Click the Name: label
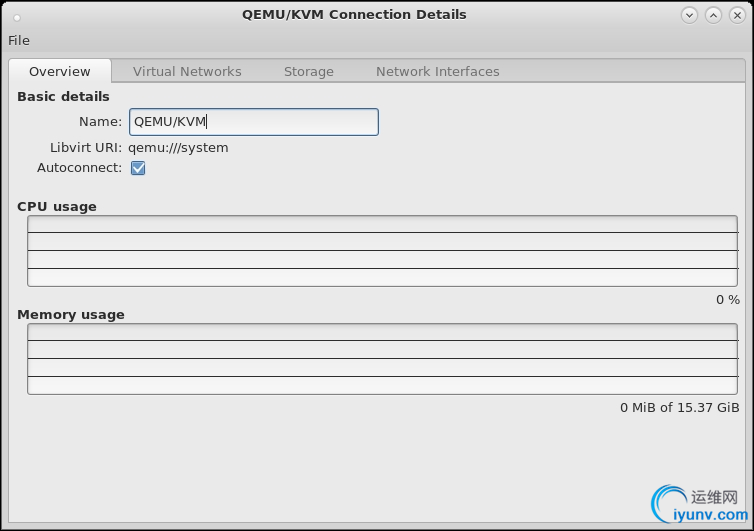The width and height of the screenshot is (754, 531). [x=101, y=122]
